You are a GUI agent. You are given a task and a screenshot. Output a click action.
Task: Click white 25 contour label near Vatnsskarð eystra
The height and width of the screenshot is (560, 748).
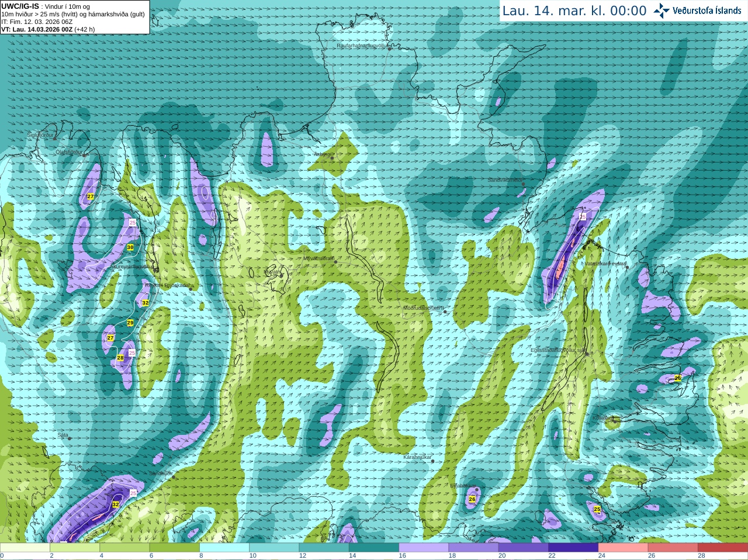pyautogui.click(x=583, y=216)
